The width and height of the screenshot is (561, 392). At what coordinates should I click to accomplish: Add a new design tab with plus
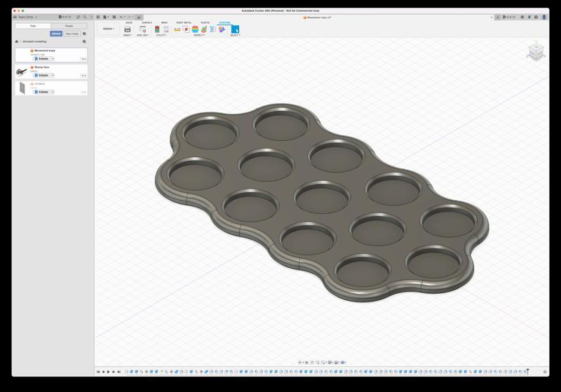(x=498, y=17)
